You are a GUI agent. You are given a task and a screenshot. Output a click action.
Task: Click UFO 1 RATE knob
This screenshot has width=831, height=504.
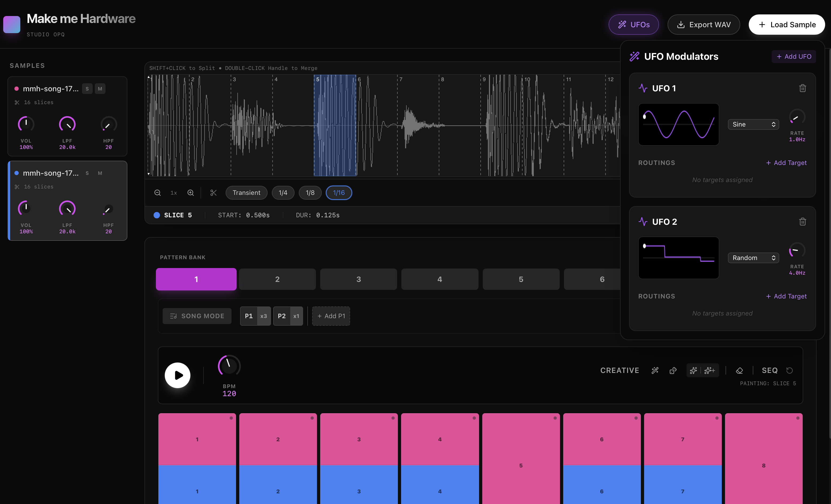click(797, 117)
